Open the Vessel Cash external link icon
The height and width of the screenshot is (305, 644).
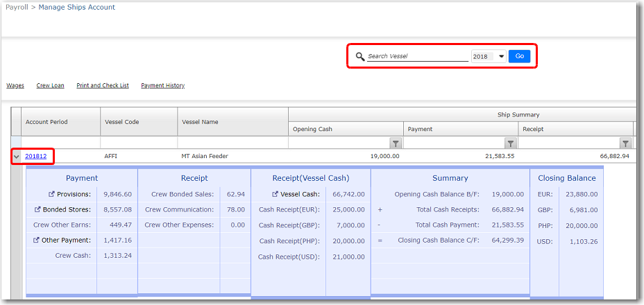click(276, 195)
